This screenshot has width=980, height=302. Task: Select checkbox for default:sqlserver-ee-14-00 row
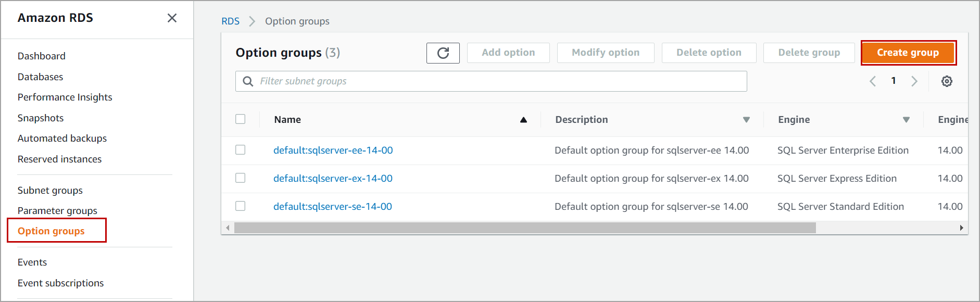pyautogui.click(x=241, y=150)
